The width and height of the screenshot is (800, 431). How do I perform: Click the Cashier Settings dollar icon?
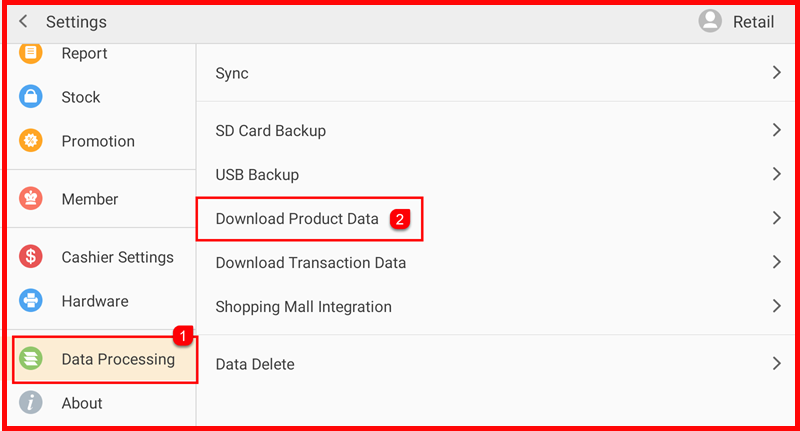pyautogui.click(x=31, y=257)
